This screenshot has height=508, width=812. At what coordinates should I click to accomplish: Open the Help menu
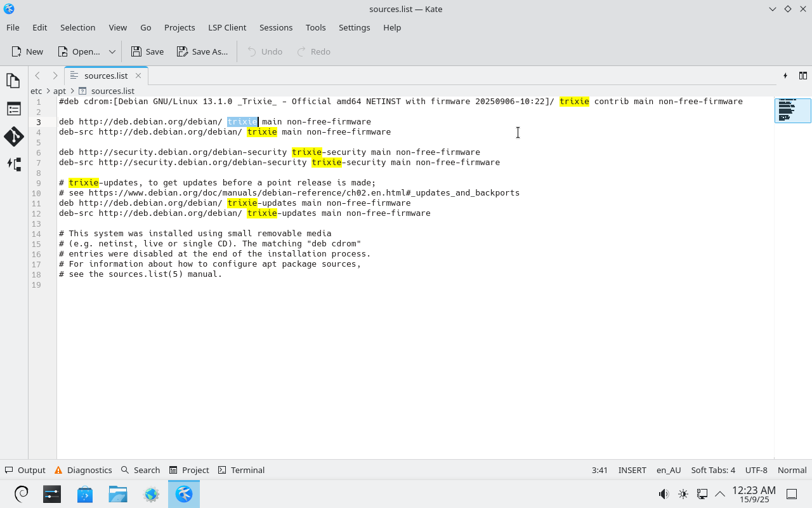(392, 27)
